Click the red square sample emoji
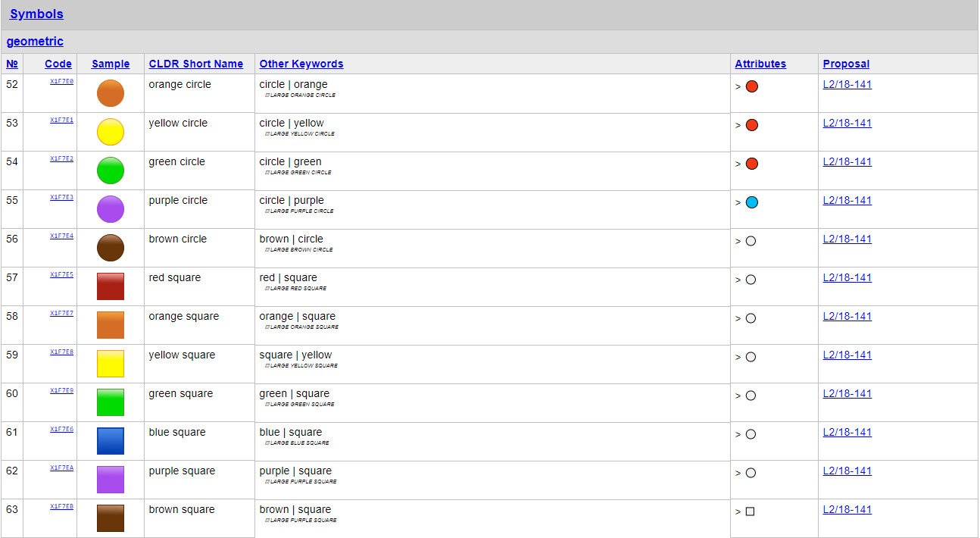 coord(111,286)
